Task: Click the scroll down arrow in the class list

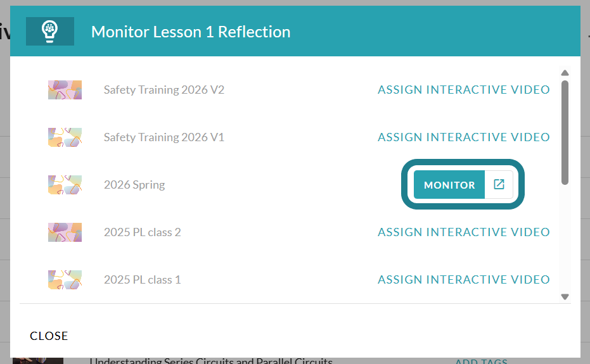Action: [x=565, y=297]
